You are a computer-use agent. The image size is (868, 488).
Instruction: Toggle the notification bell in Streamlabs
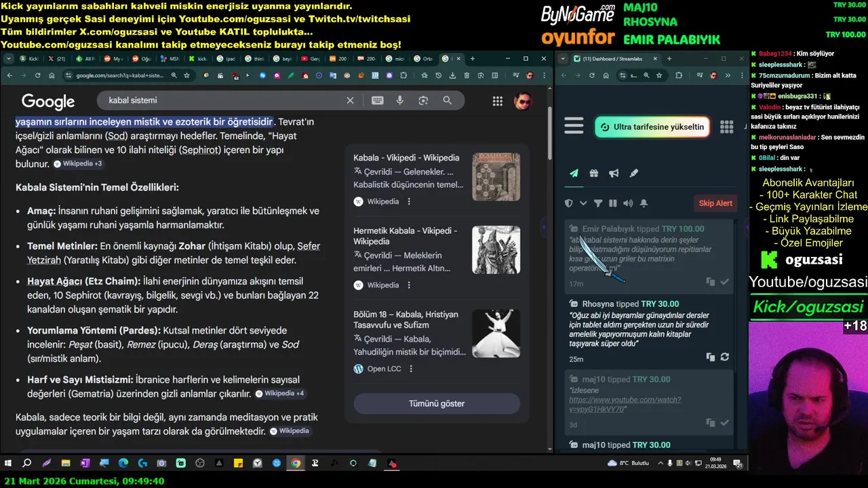[644, 203]
